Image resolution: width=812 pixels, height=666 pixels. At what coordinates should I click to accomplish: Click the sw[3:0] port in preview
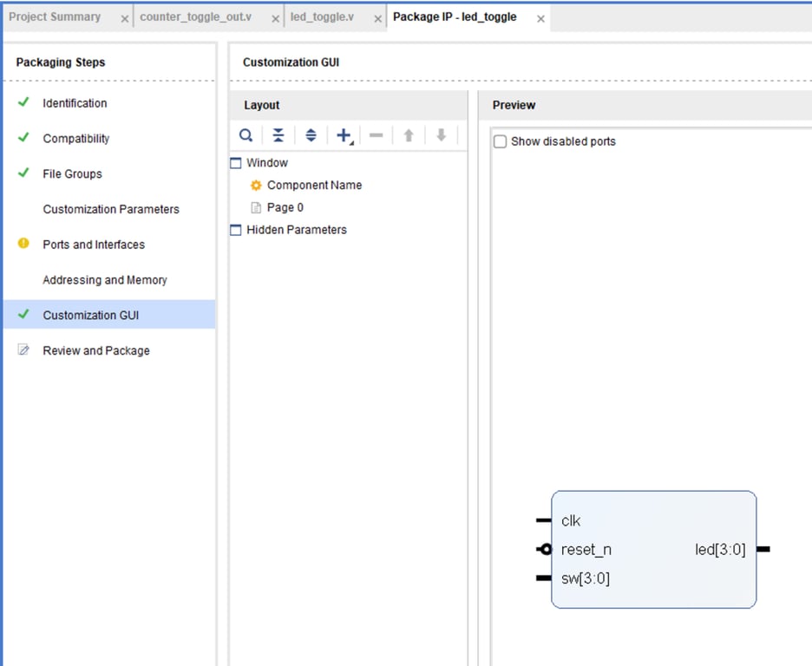[x=586, y=578]
